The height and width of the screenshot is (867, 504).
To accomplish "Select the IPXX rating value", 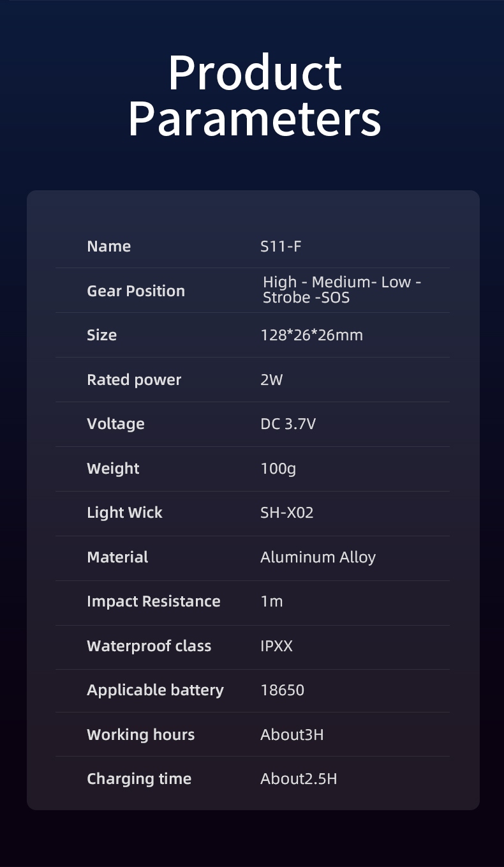I will [x=276, y=646].
